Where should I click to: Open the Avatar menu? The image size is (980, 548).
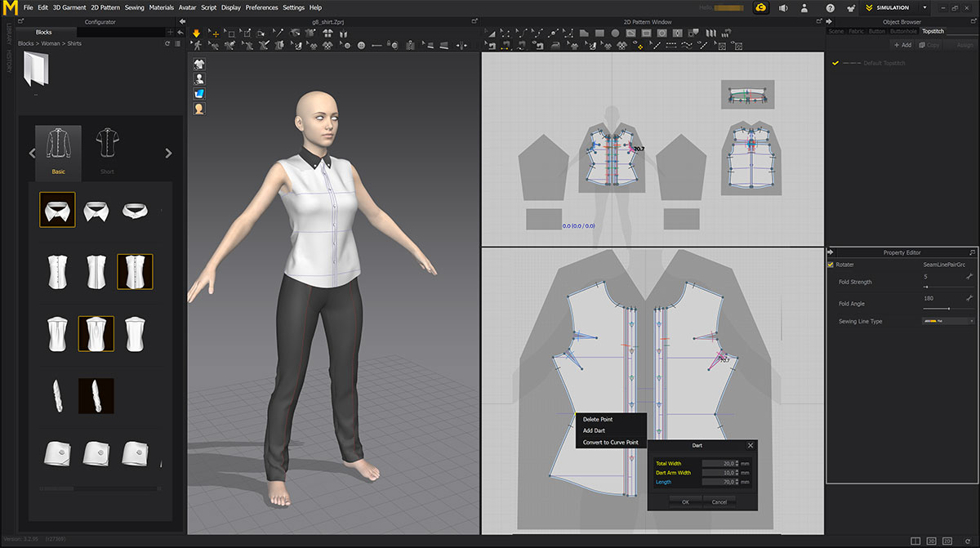pos(187,7)
